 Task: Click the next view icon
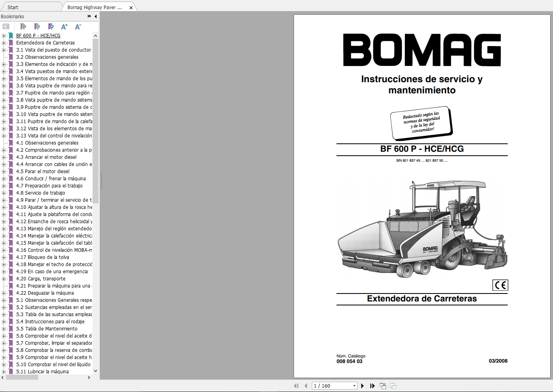click(393, 386)
